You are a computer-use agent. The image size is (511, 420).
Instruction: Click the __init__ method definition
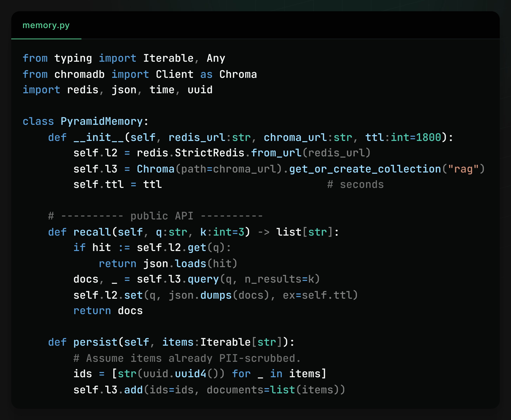pyautogui.click(x=99, y=137)
